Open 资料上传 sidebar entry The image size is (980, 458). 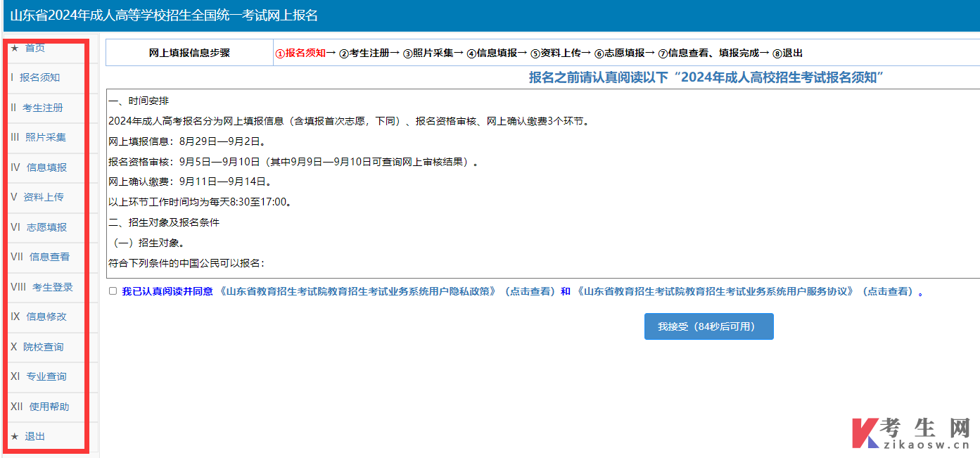[x=44, y=197]
